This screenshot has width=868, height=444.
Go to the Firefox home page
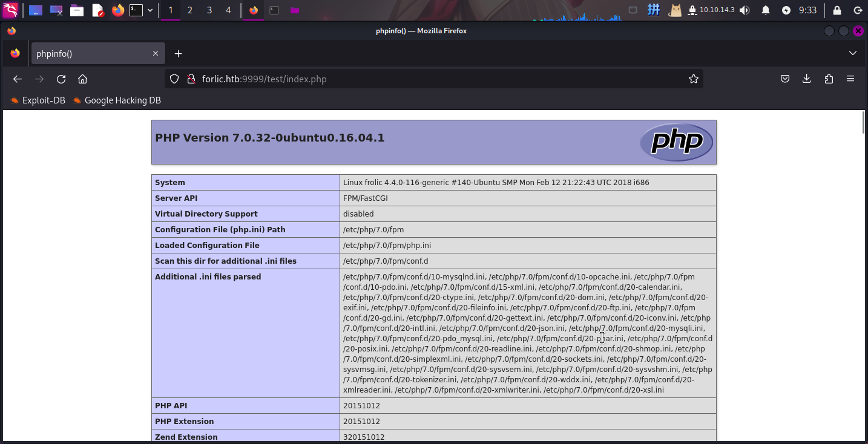click(x=83, y=79)
